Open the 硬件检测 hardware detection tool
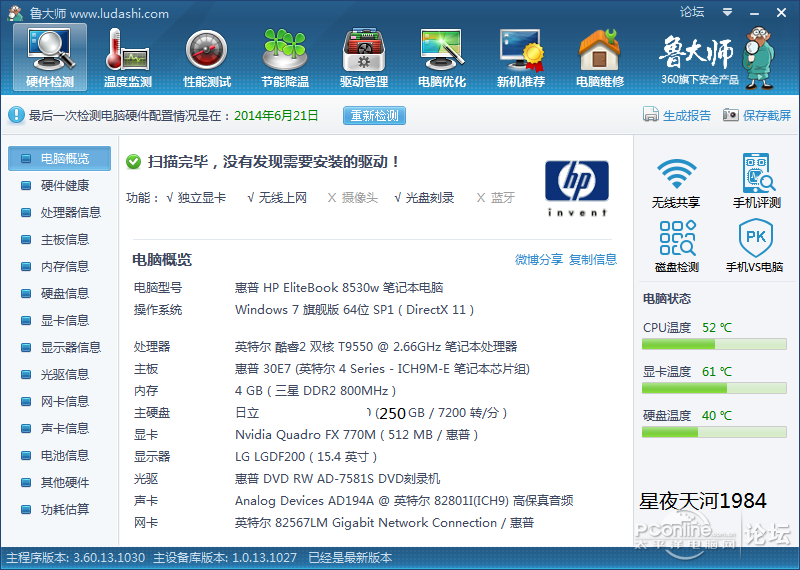The width and height of the screenshot is (800, 570). [50, 57]
